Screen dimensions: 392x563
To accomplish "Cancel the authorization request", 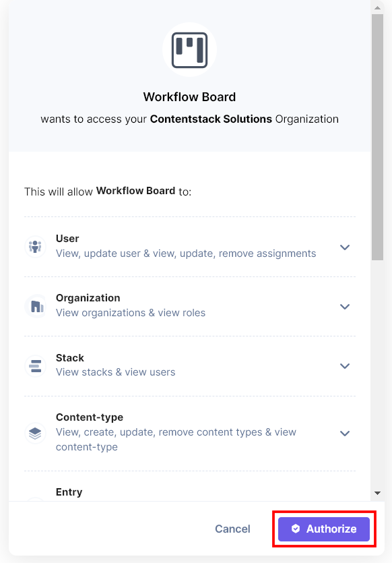I will point(232,529).
